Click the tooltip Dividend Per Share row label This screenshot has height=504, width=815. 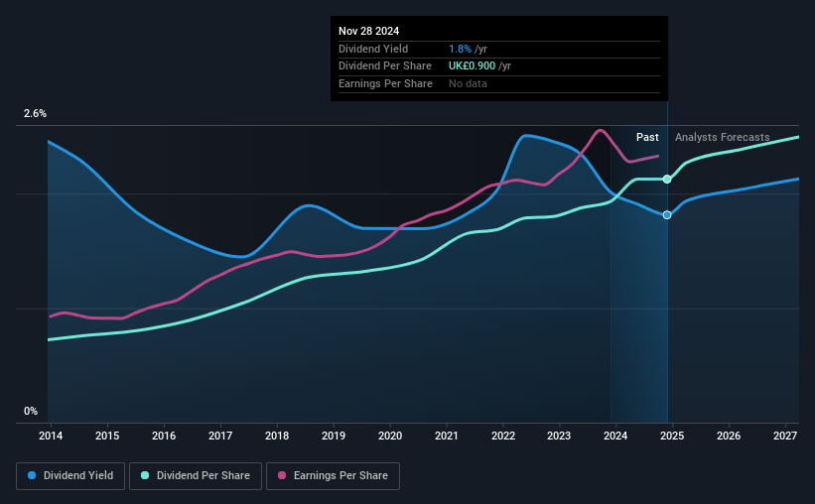pos(384,66)
